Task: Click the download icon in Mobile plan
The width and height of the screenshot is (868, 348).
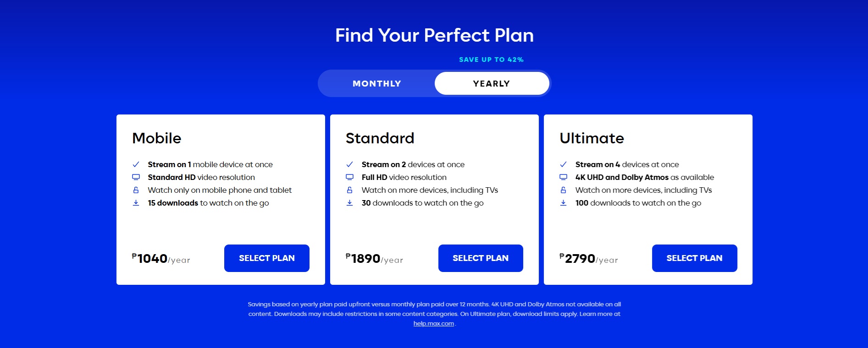Action: click(136, 203)
